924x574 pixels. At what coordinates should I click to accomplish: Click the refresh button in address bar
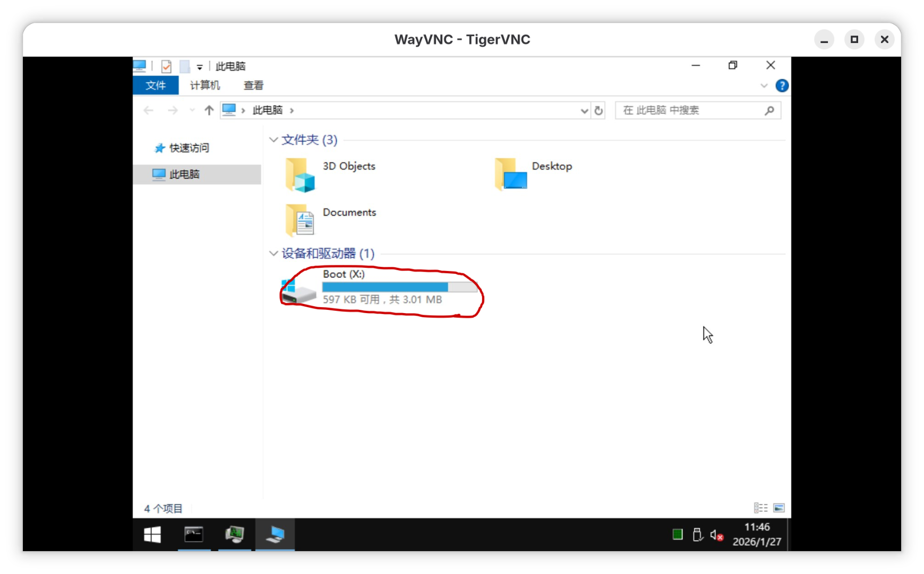pos(598,111)
